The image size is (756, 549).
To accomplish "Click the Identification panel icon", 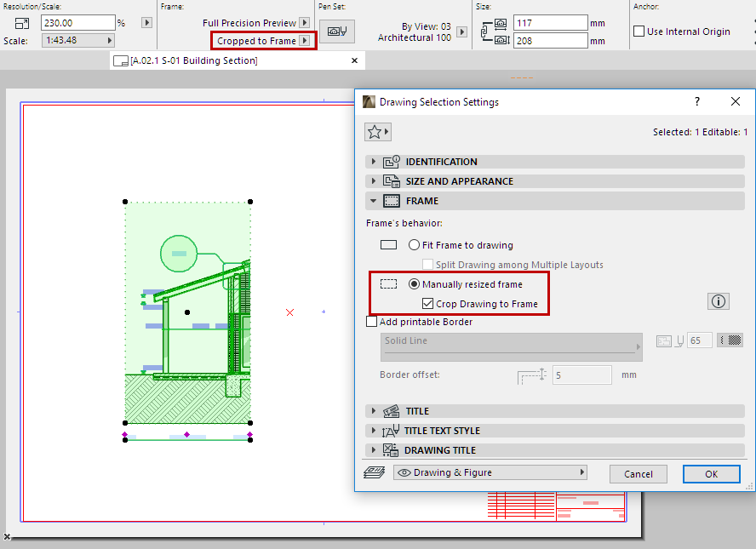I will coord(392,162).
